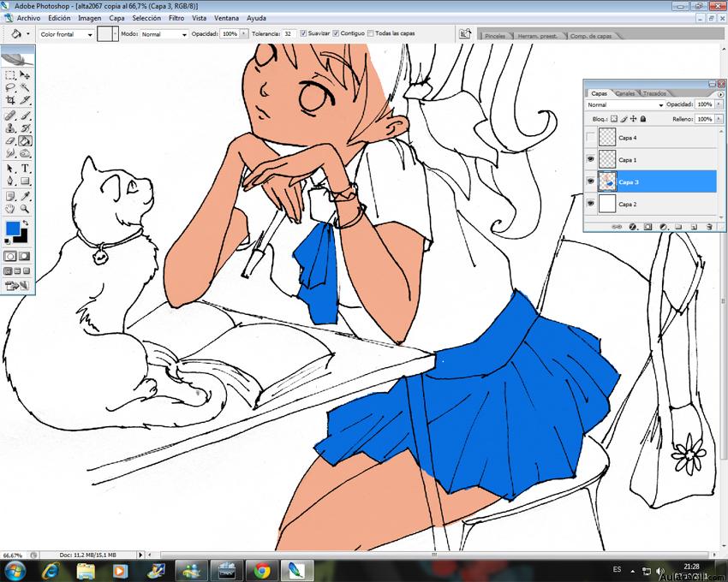Select the Magic Wand tool
This screenshot has height=582, width=728.
click(25, 87)
